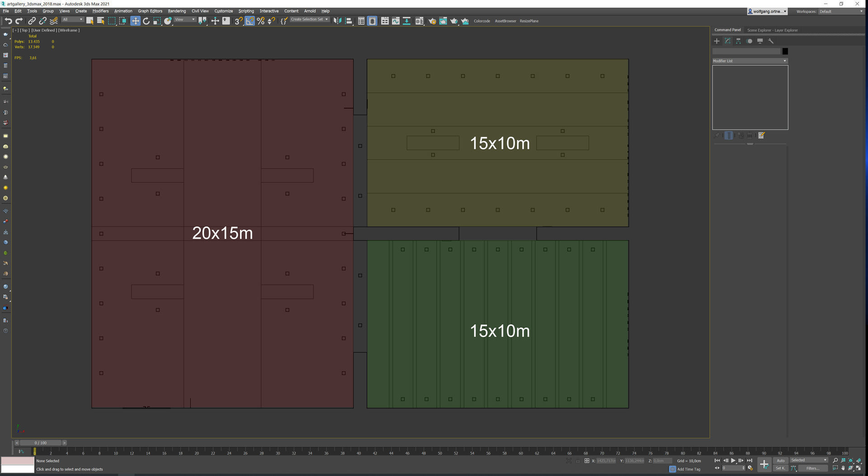Click the Mirror tool icon
Viewport: 868px width, 476px height.
point(337,21)
